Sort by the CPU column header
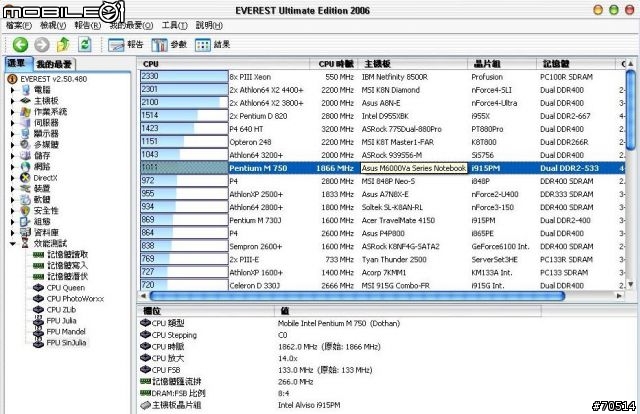 pos(224,64)
